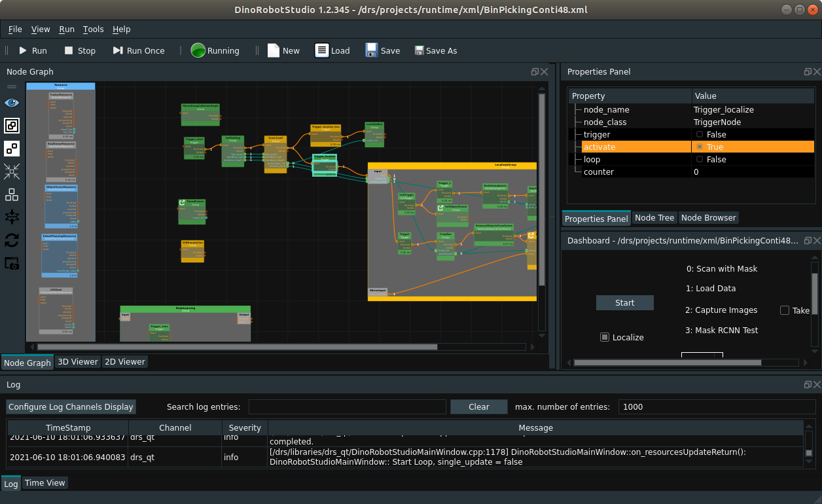The image size is (822, 504).
Task: Switch to the 2D Viewer tab
Action: point(125,361)
